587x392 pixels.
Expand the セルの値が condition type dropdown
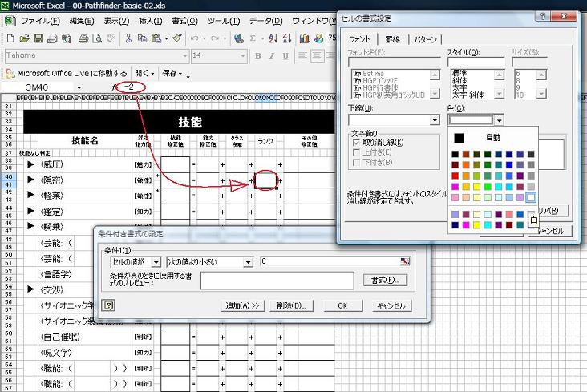coord(156,261)
